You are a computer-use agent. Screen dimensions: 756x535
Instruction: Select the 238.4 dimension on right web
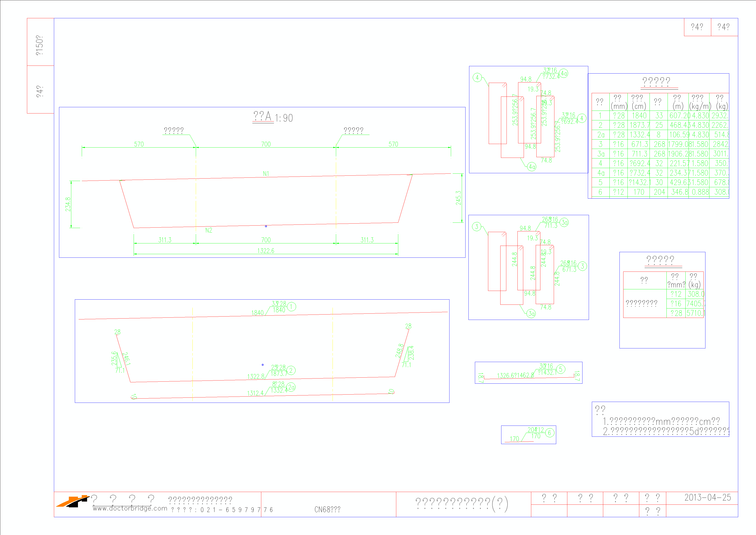pyautogui.click(x=411, y=352)
